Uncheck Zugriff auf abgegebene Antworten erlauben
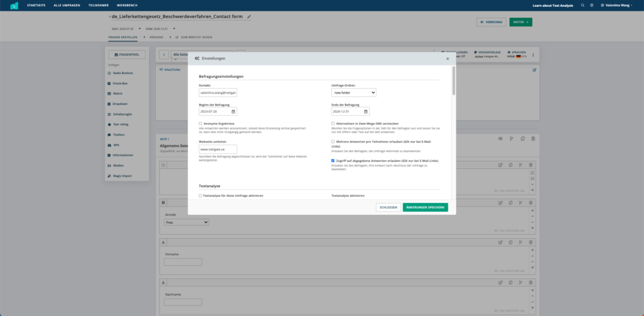Image resolution: width=644 pixels, height=316 pixels. point(333,161)
